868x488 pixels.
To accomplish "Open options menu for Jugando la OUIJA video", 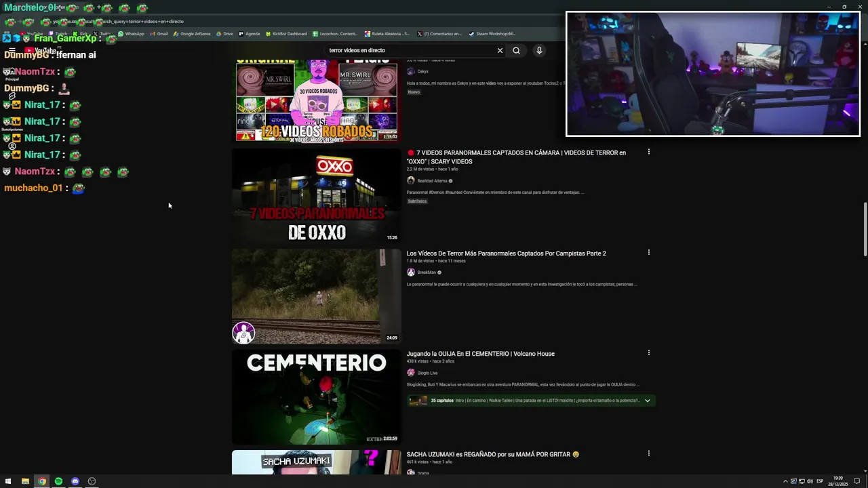I will (648, 352).
